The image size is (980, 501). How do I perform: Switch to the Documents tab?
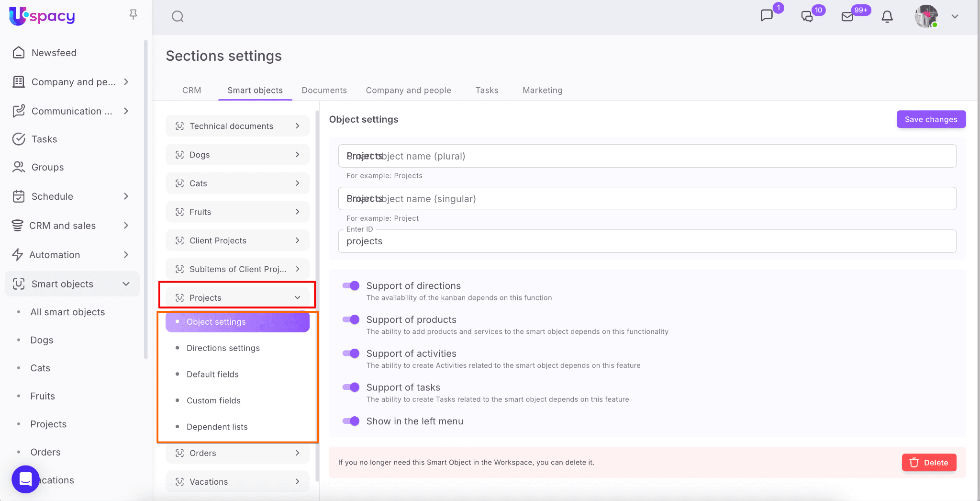[x=324, y=91]
